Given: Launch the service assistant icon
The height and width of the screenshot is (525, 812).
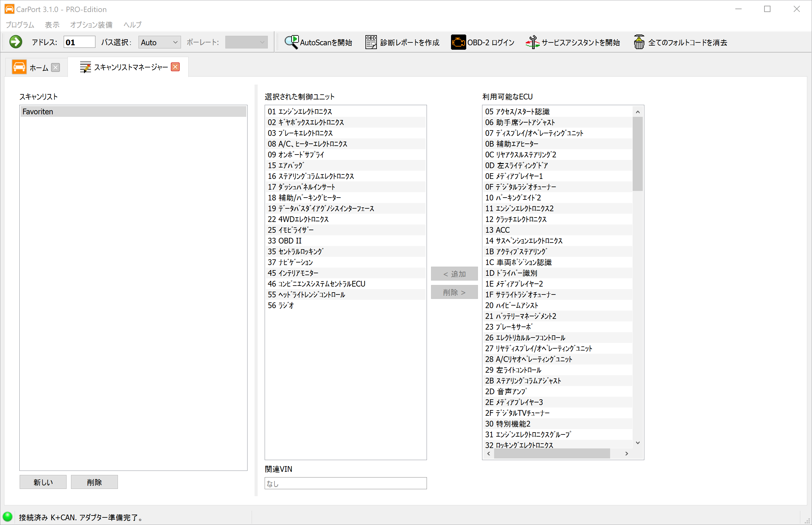Looking at the screenshot, I should pos(532,42).
